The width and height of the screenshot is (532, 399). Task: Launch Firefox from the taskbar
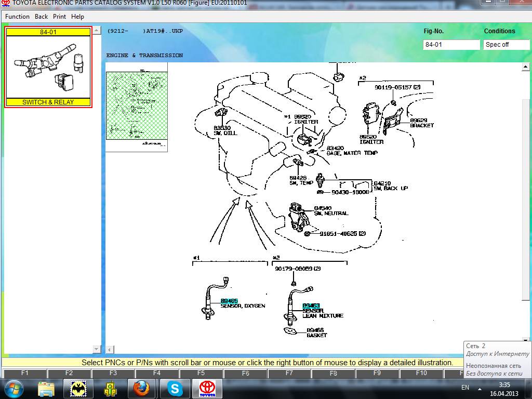[141, 388]
